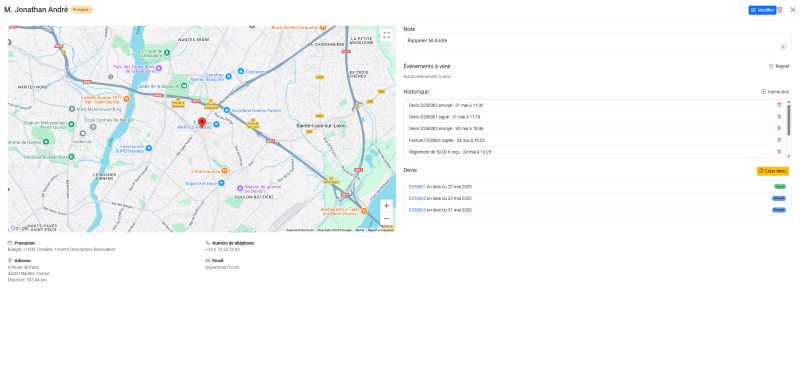Viewport: 800px width, 385px height.
Task: Open map Terms link
Action: pyautogui.click(x=360, y=230)
